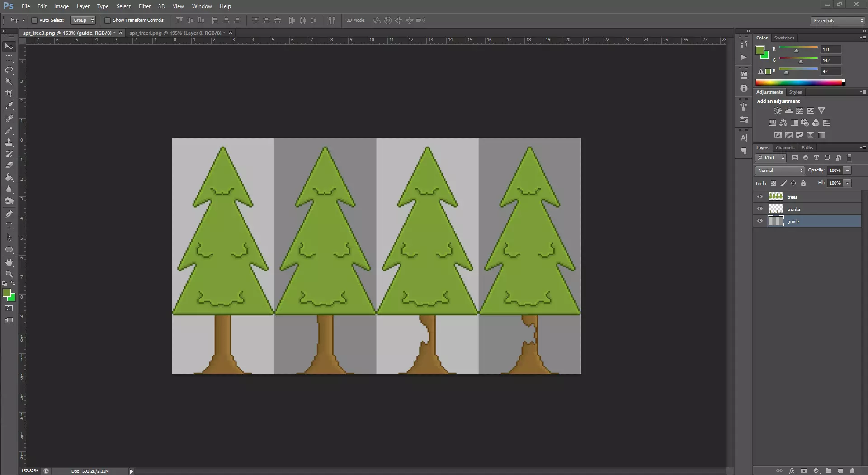Open the Group auto-select dropdown

83,20
